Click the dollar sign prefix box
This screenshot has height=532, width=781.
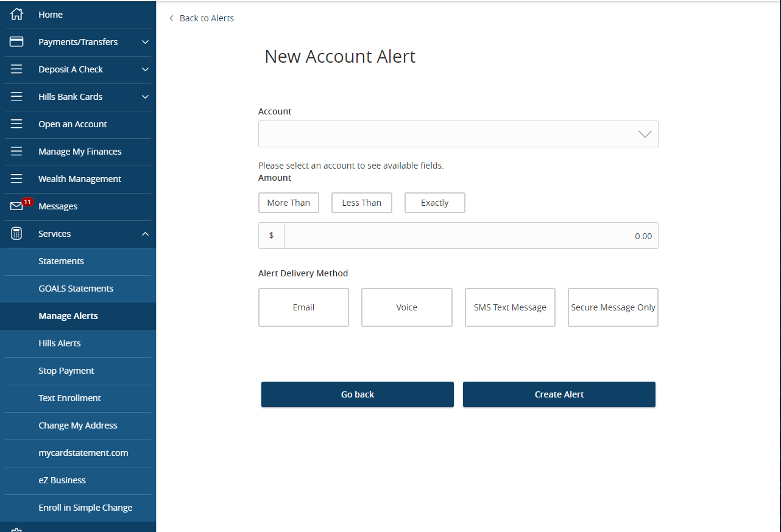[x=271, y=236]
